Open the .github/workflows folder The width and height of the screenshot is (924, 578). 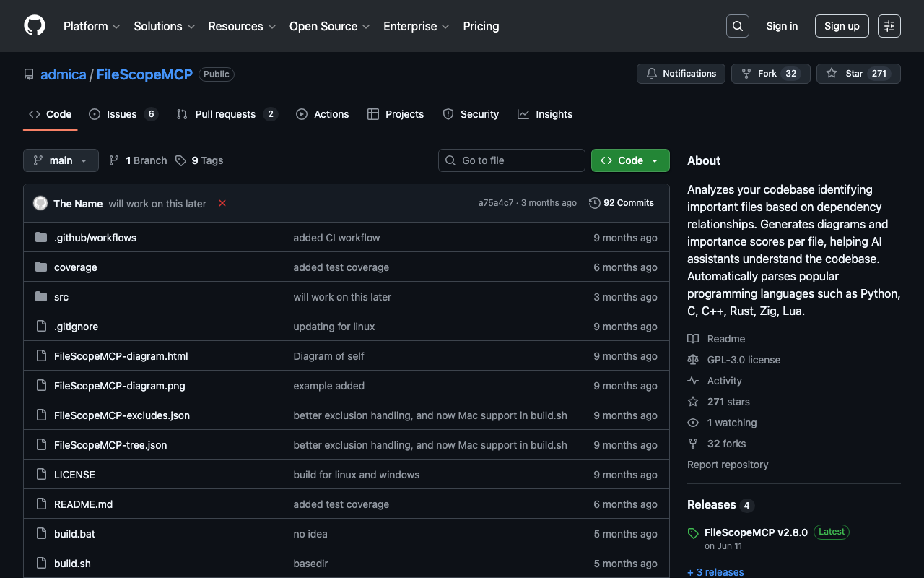tap(95, 238)
